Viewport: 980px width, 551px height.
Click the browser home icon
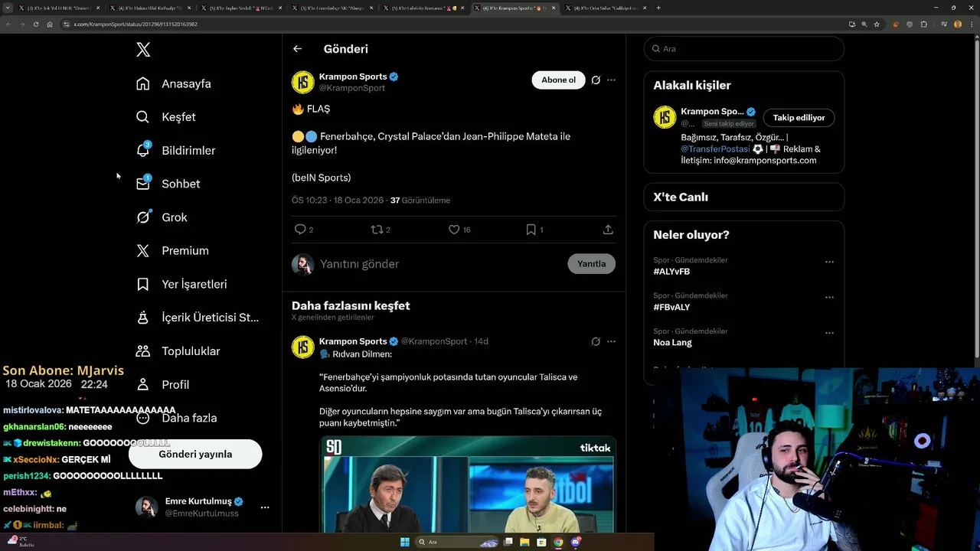point(49,24)
